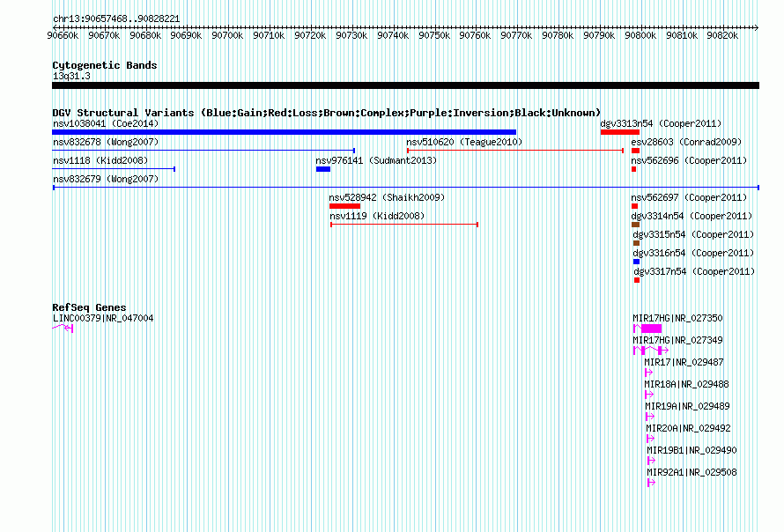Click the dgv3316n54 (Cooper2011) label
Screen dimensions: 784x532
click(694, 253)
